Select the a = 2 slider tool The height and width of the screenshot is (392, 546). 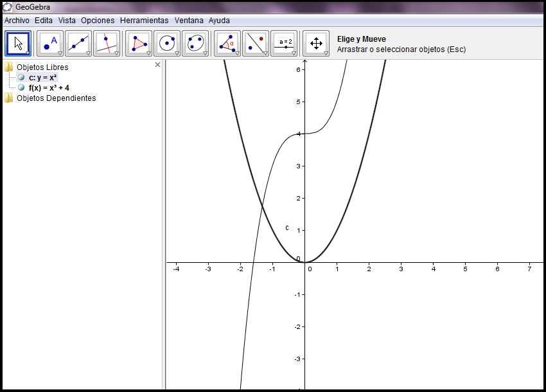coord(285,42)
